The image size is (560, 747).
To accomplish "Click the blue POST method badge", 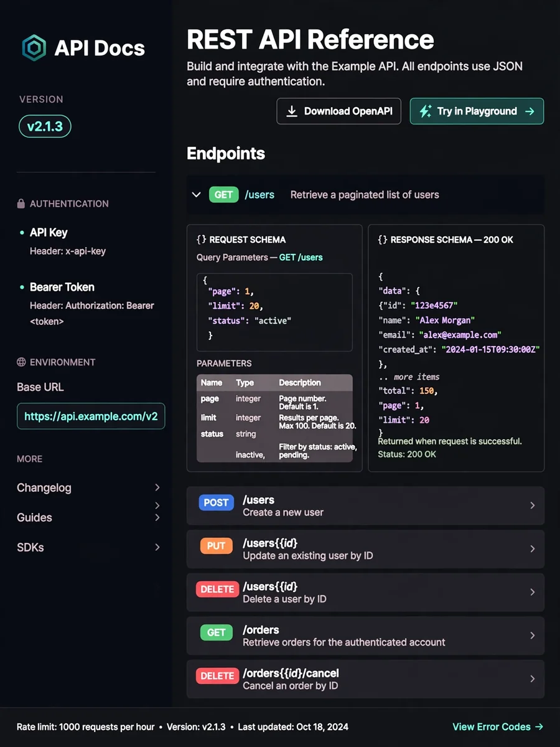I will pos(217,502).
